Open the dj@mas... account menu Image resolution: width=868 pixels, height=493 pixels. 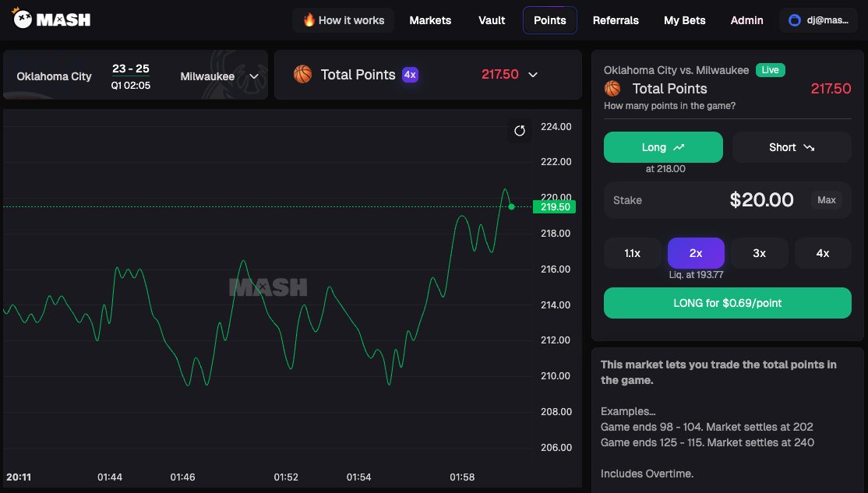tap(818, 20)
